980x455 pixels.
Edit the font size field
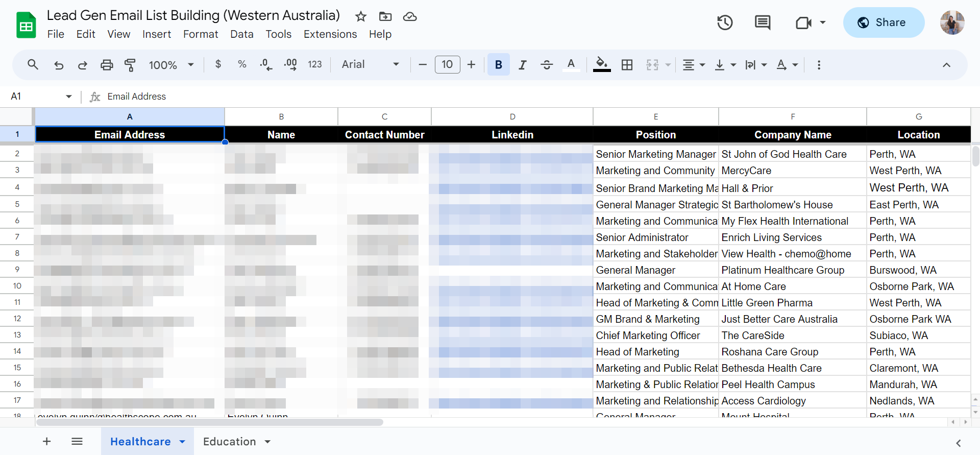point(447,64)
